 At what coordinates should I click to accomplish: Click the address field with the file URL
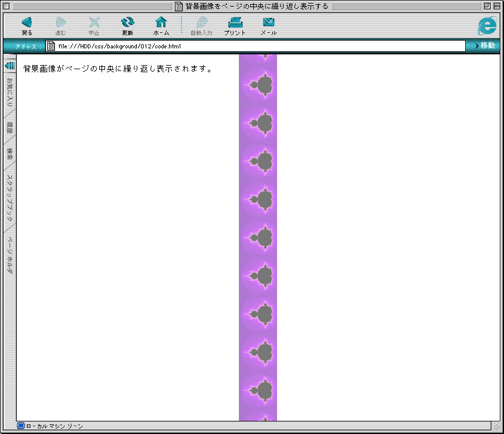[257, 46]
